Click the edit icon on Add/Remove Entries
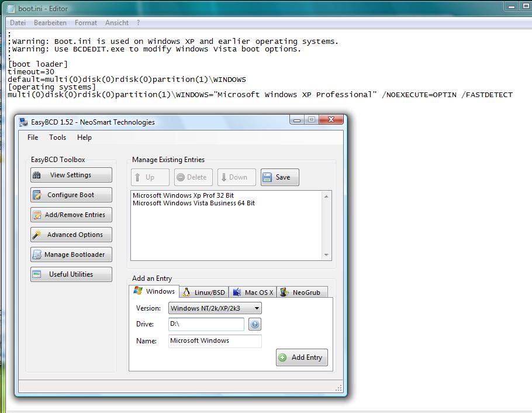This screenshot has width=532, height=413. (x=37, y=215)
